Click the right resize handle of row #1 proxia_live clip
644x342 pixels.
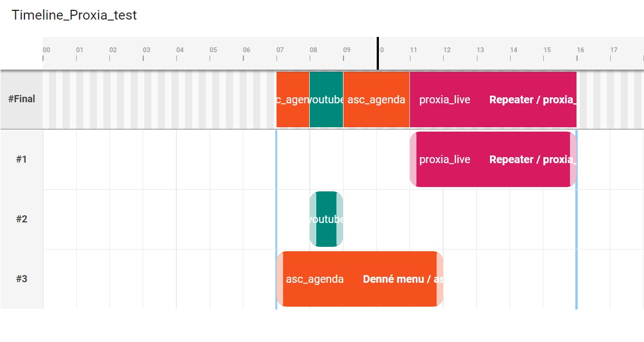pos(573,159)
